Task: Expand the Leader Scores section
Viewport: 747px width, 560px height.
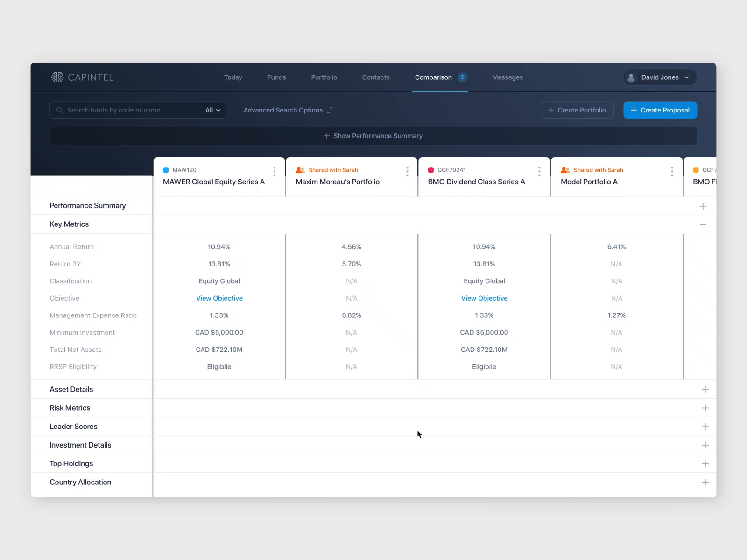Action: [705, 427]
